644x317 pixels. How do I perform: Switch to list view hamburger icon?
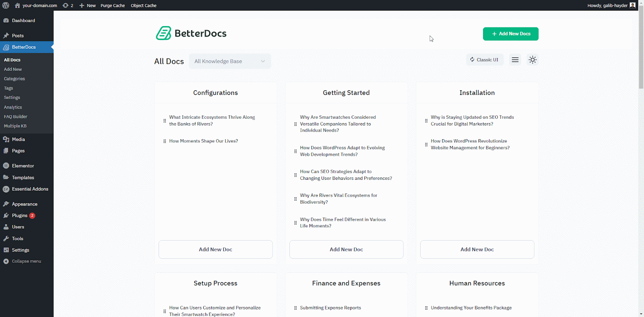coord(515,60)
